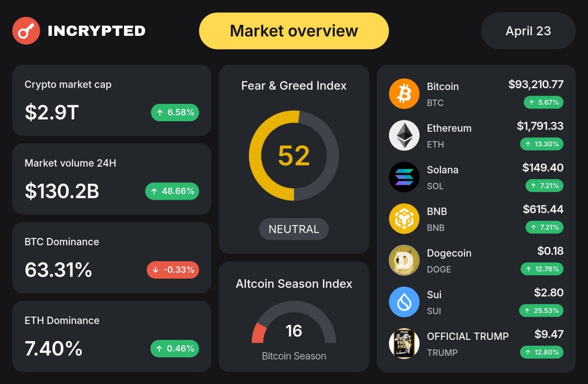588x384 pixels.
Task: Click the Altcoin Season Index arc gauge
Action: 294,322
